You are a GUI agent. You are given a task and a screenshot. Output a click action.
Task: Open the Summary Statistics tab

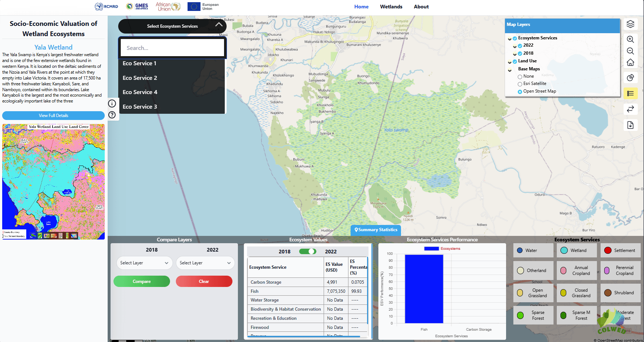[375, 230]
